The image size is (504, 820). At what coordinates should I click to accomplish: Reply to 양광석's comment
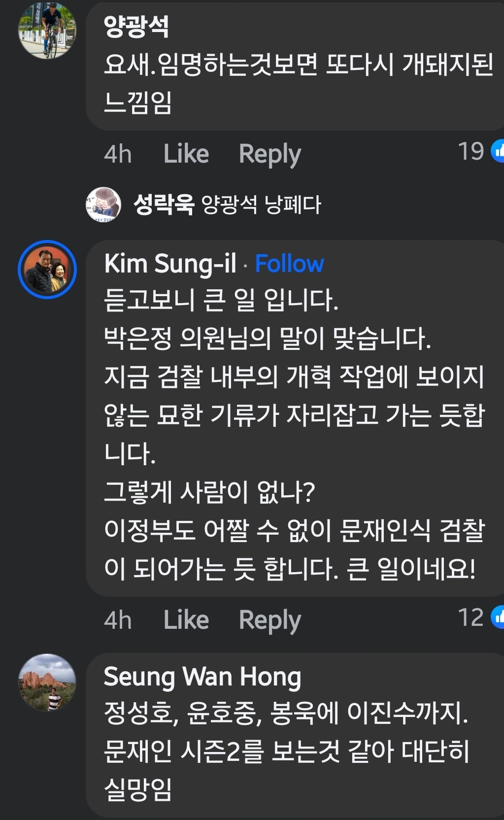tap(270, 153)
